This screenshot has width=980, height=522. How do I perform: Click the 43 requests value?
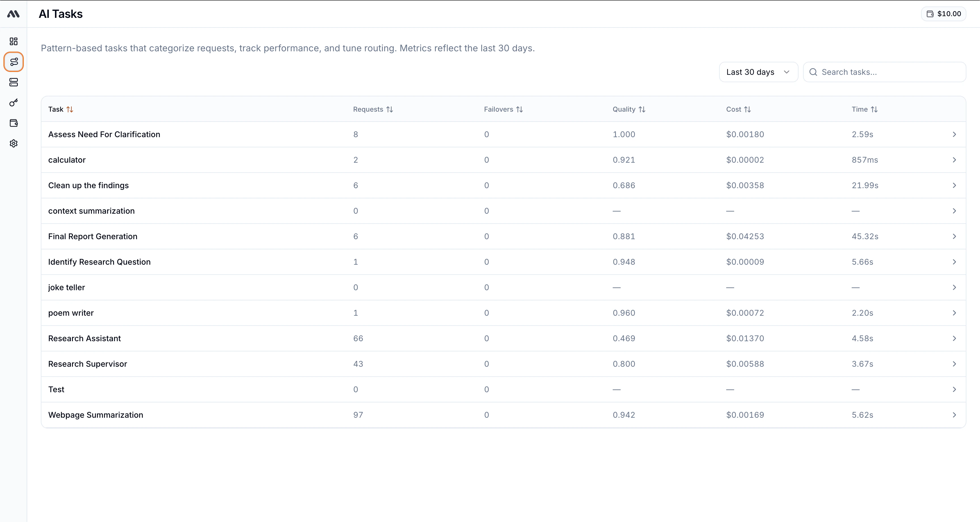pos(358,364)
